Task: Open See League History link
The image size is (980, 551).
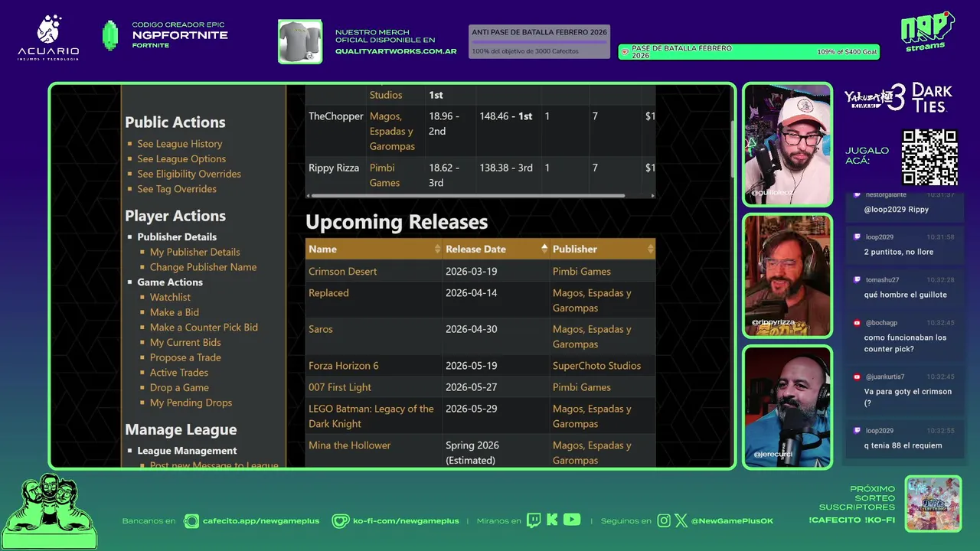Action: click(180, 144)
